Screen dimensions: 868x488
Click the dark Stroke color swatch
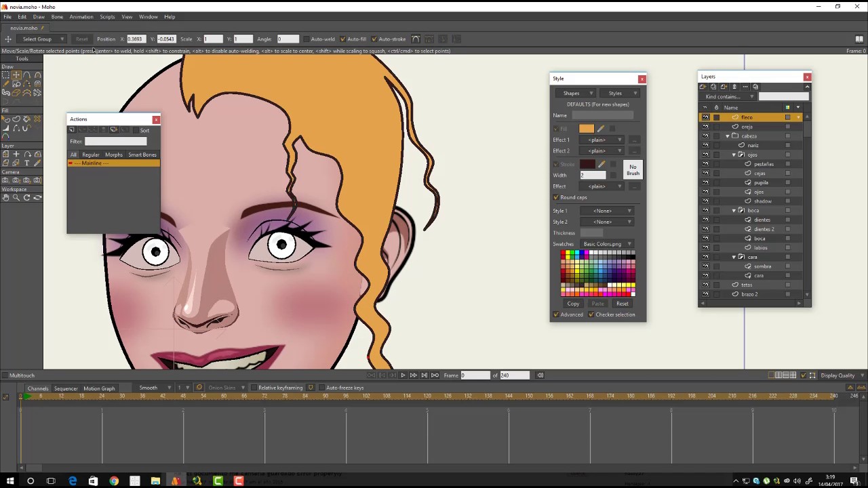tap(587, 164)
